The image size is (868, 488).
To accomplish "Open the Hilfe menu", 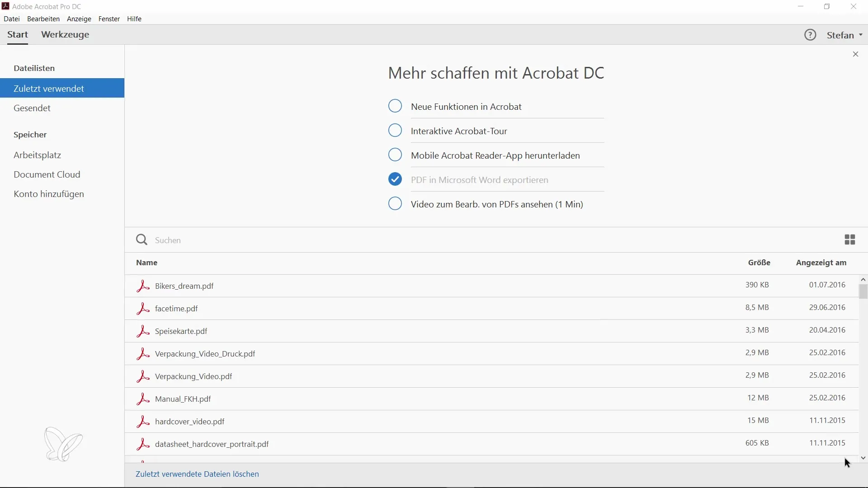I will tap(134, 19).
